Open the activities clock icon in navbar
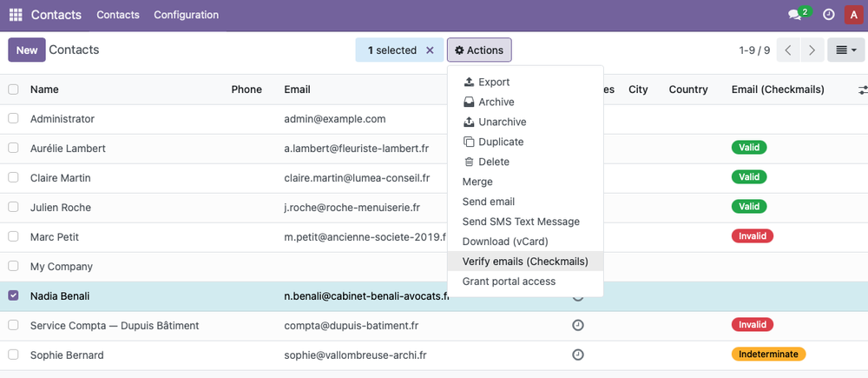 (829, 15)
